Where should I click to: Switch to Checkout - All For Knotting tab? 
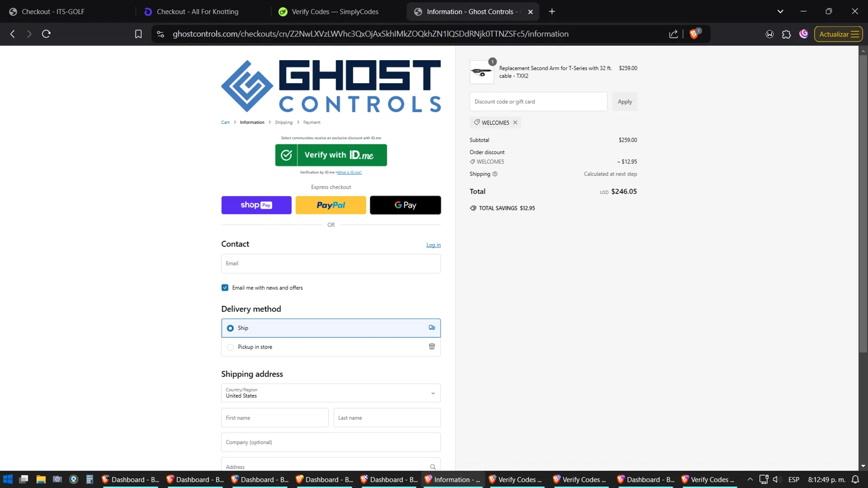point(203,12)
